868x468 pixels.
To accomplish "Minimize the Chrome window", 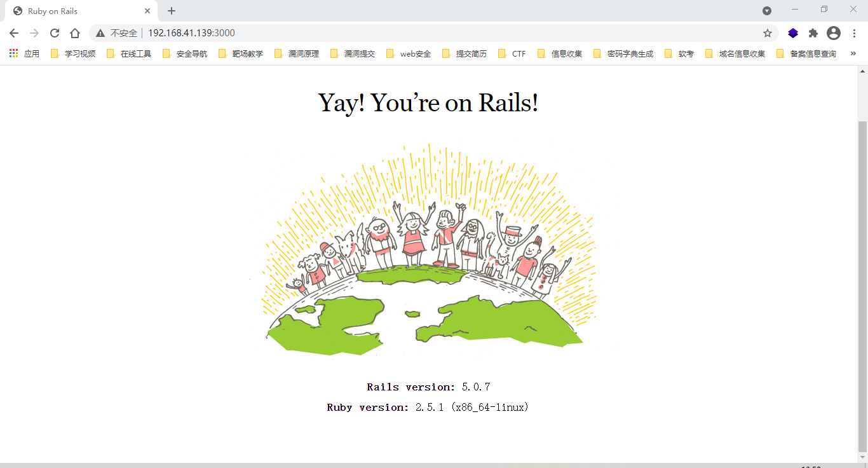I will pos(795,9).
